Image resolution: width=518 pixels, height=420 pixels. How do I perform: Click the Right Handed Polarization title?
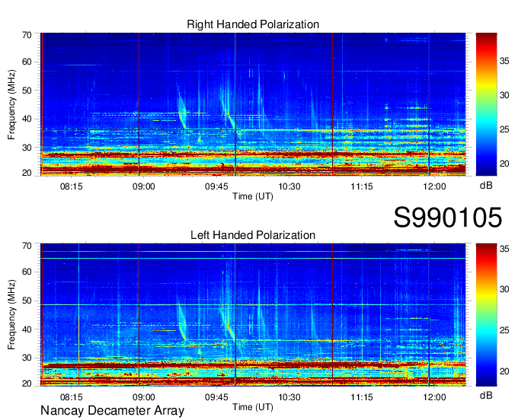click(x=253, y=24)
